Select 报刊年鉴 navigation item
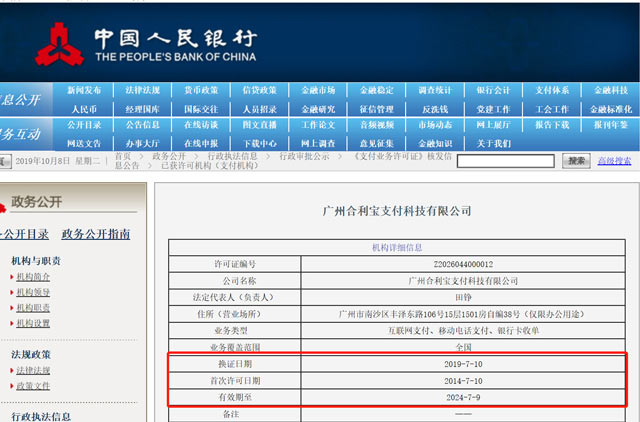Image resolution: width=640 pixels, height=422 pixels. coord(611,125)
